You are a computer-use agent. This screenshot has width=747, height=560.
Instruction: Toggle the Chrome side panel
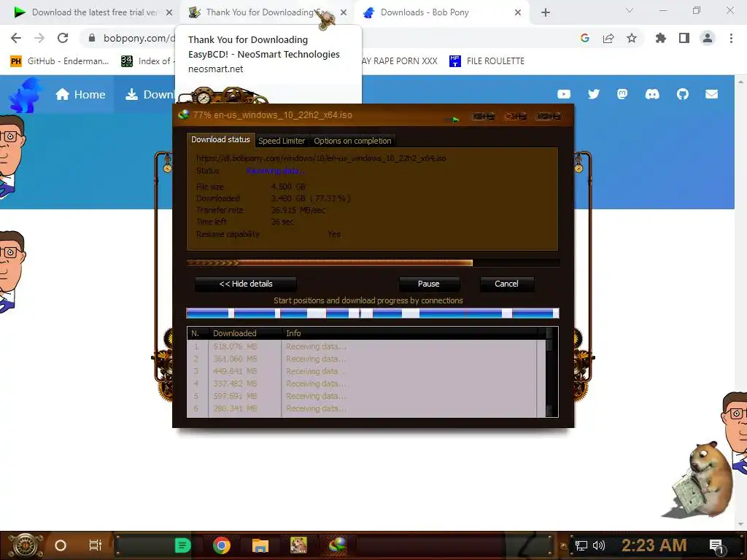pyautogui.click(x=684, y=38)
